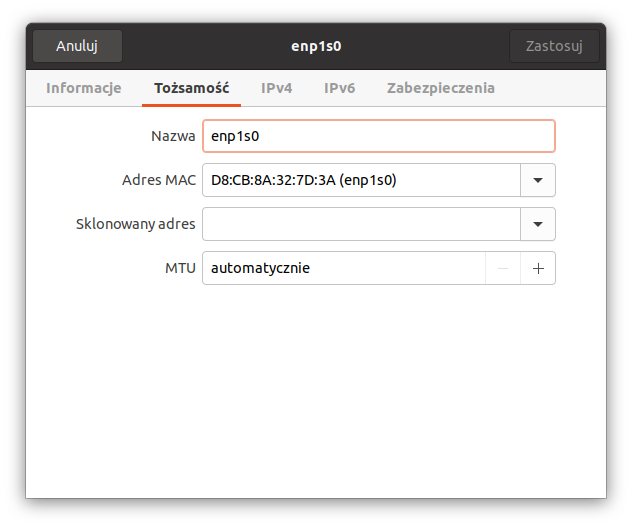Screen dimensions: 632x527
Task: Open the IPv4 tab
Action: click(276, 88)
